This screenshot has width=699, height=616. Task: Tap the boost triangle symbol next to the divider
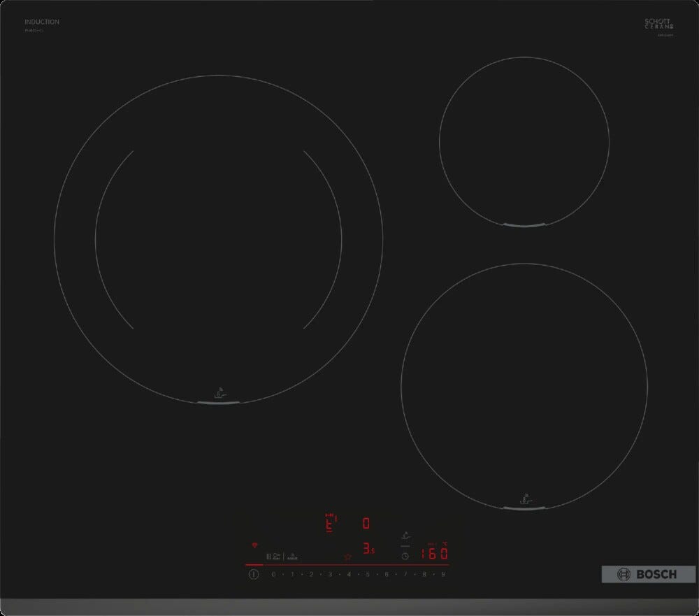tap(292, 557)
